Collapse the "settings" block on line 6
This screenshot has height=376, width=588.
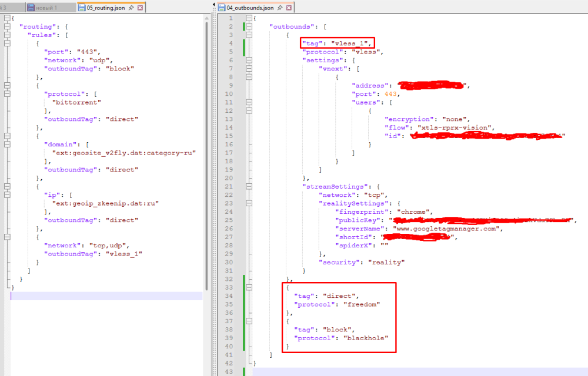pyautogui.click(x=249, y=60)
